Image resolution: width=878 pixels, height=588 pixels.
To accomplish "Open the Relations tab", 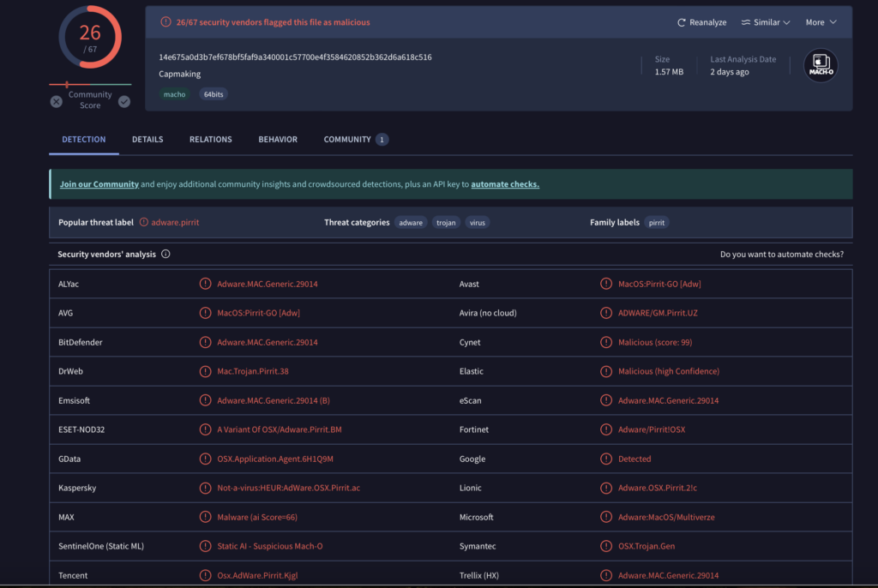I will pos(211,140).
